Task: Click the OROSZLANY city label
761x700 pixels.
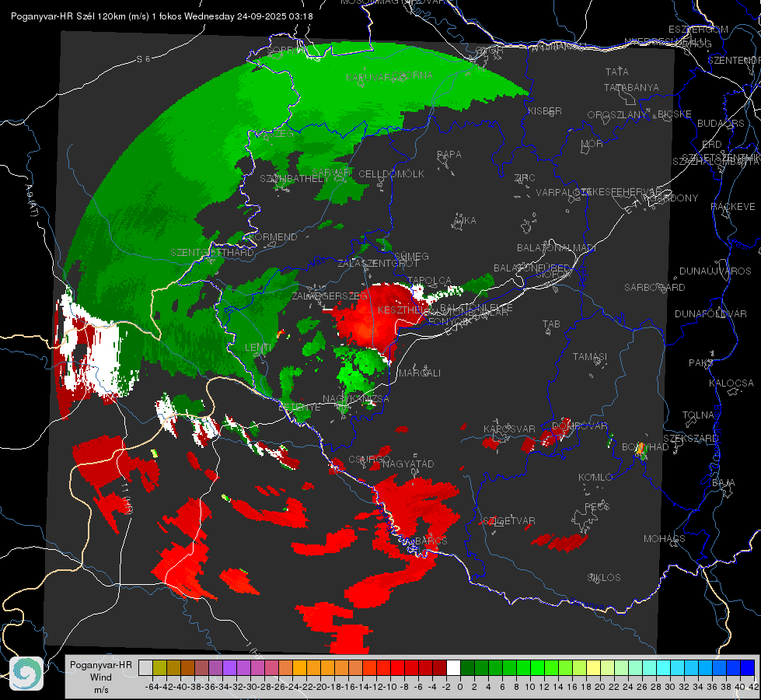Action: pos(617,114)
